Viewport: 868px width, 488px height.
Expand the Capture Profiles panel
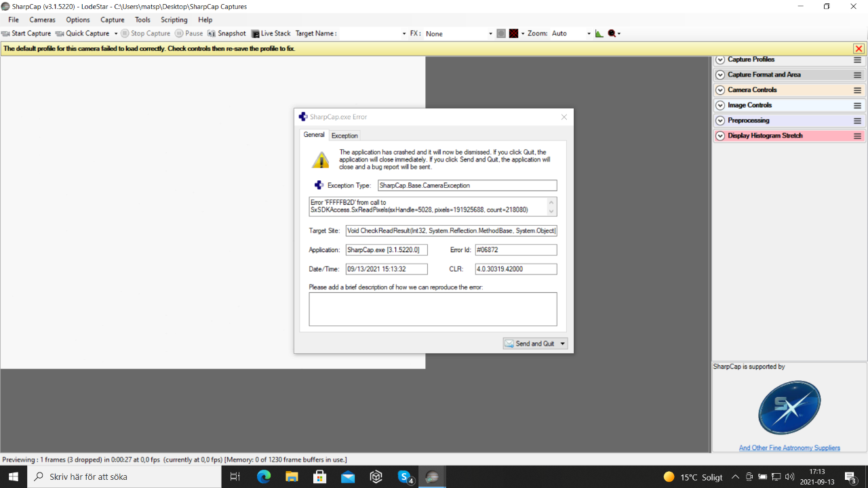coord(720,60)
